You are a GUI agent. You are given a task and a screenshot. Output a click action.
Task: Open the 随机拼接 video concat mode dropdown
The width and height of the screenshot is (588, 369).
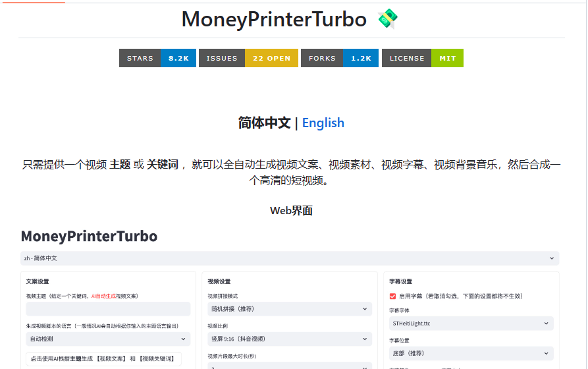pyautogui.click(x=289, y=309)
